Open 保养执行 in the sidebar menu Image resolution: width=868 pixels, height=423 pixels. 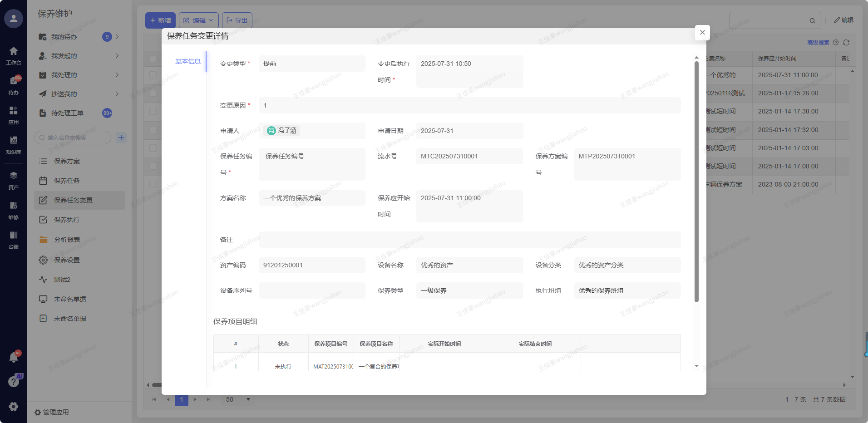[67, 220]
